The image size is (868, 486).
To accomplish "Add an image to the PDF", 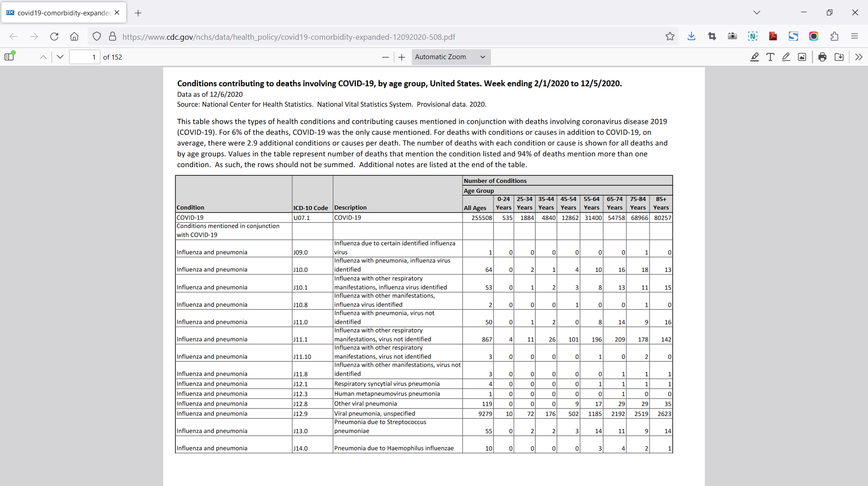I will tap(802, 57).
